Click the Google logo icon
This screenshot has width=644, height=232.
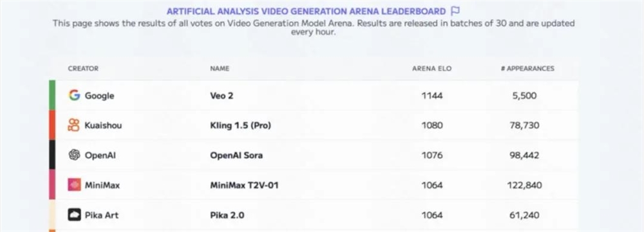coord(74,95)
